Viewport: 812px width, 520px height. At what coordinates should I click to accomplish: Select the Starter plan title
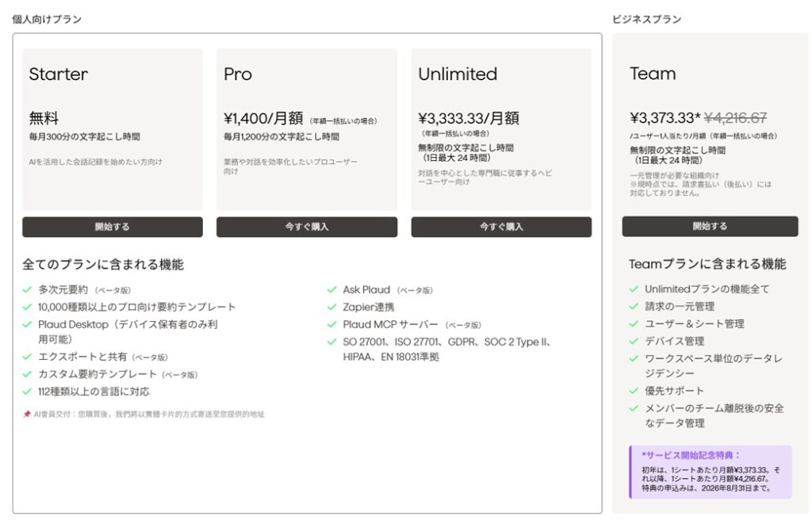tap(59, 74)
